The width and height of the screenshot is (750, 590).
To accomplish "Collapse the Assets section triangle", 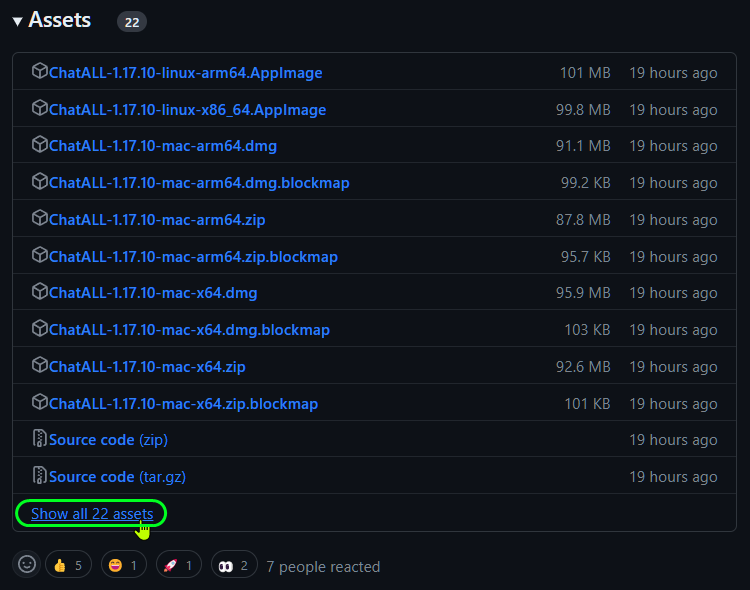I will 18,21.
